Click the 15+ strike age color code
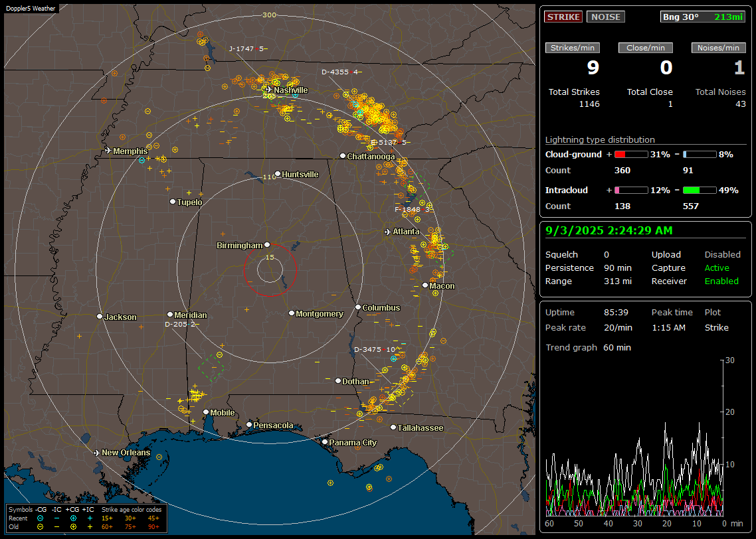The width and height of the screenshot is (756, 539). click(107, 518)
